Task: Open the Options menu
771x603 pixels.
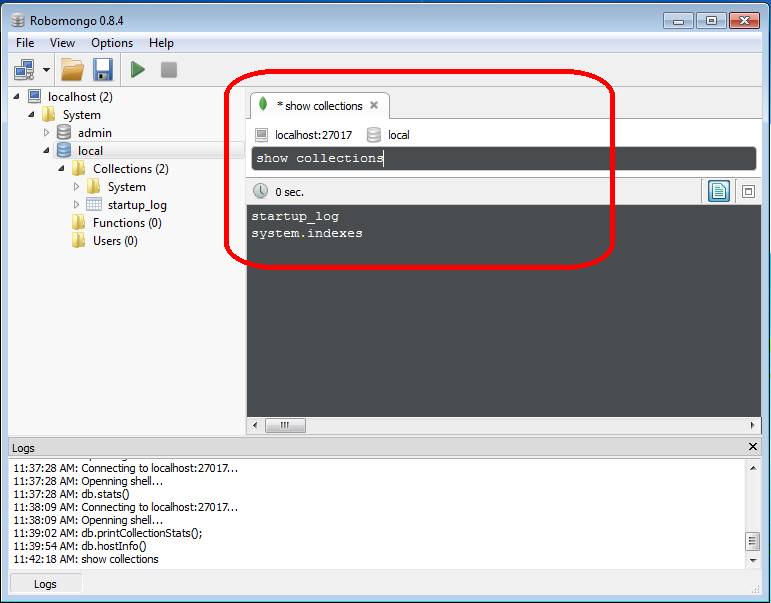Action: (x=112, y=43)
